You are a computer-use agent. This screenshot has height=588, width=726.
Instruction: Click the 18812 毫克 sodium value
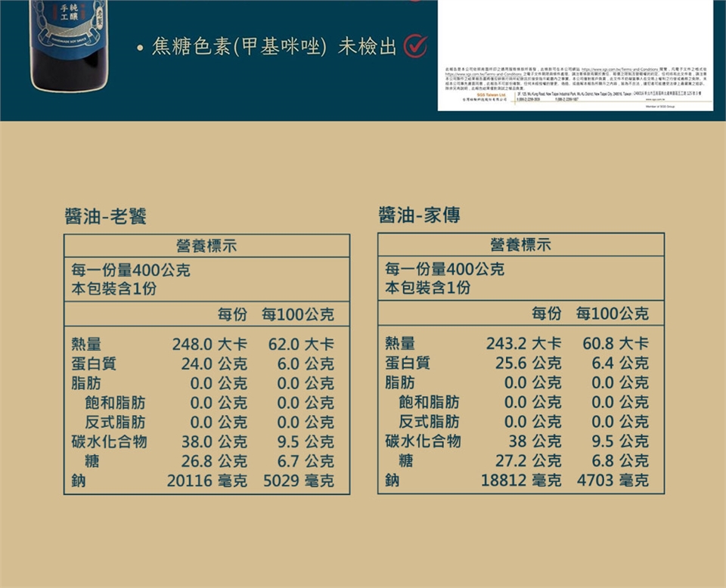point(521,481)
